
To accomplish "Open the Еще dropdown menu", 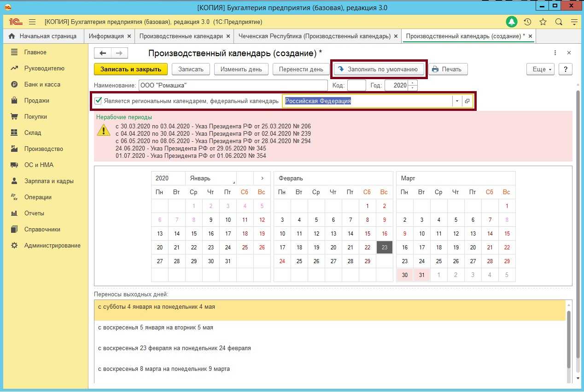I will click(x=542, y=69).
